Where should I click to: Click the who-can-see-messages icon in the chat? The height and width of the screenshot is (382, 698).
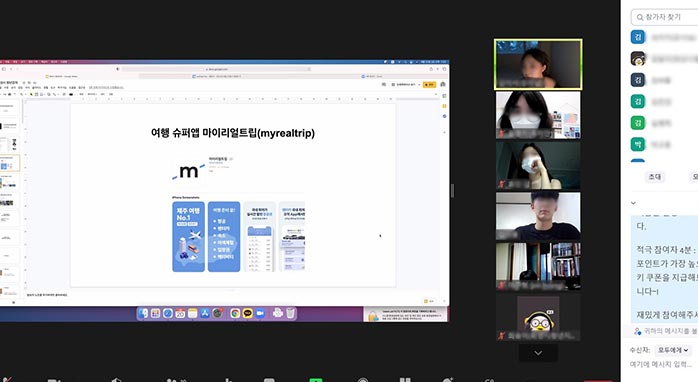637,331
